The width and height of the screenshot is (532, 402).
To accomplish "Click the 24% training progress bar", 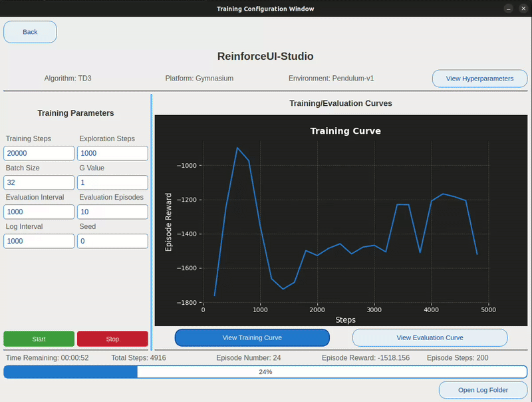I will tap(265, 372).
